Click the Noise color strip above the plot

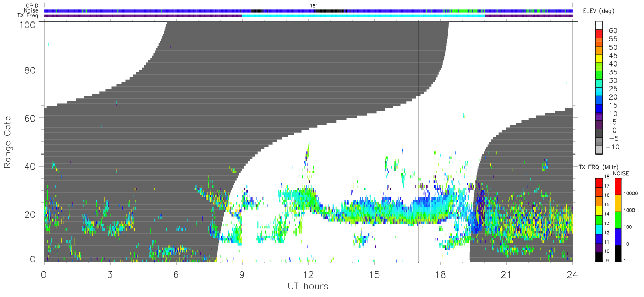[x=308, y=10]
